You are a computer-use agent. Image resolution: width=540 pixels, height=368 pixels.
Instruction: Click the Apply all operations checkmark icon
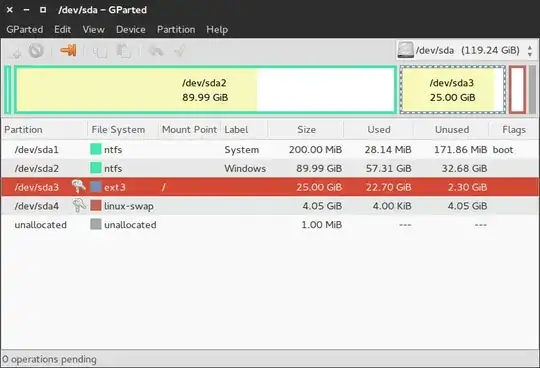(x=179, y=51)
